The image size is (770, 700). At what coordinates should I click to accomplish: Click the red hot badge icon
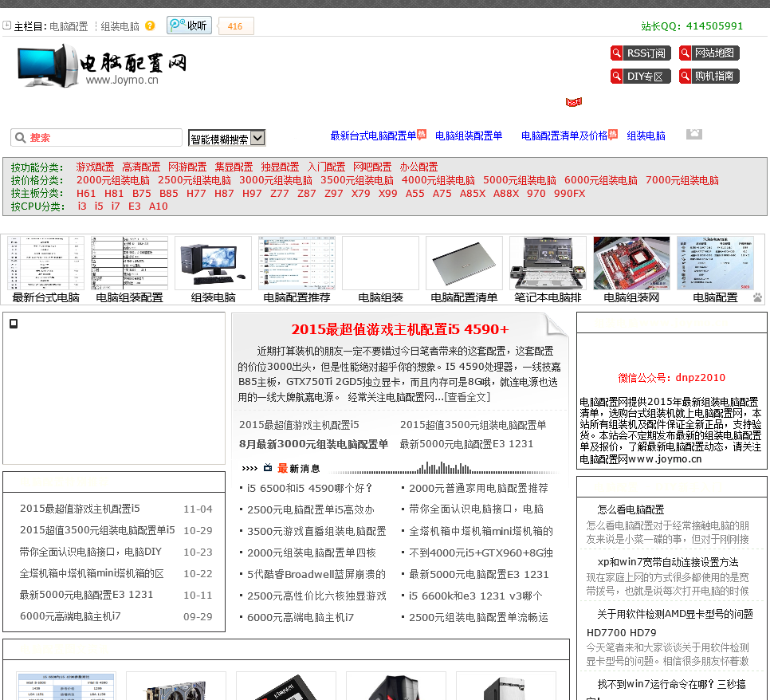pyautogui.click(x=574, y=102)
